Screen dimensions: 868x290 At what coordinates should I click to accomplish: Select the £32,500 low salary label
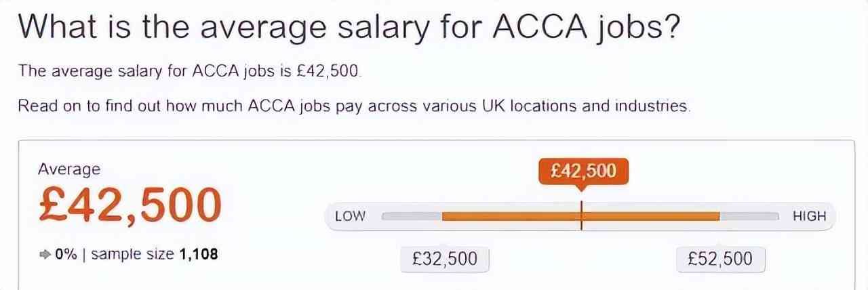[445, 259]
